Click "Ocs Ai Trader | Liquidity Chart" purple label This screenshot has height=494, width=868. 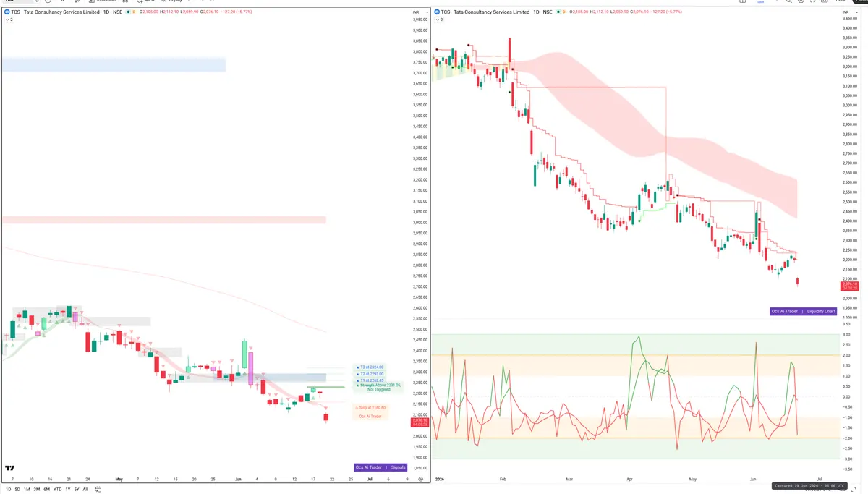(803, 311)
